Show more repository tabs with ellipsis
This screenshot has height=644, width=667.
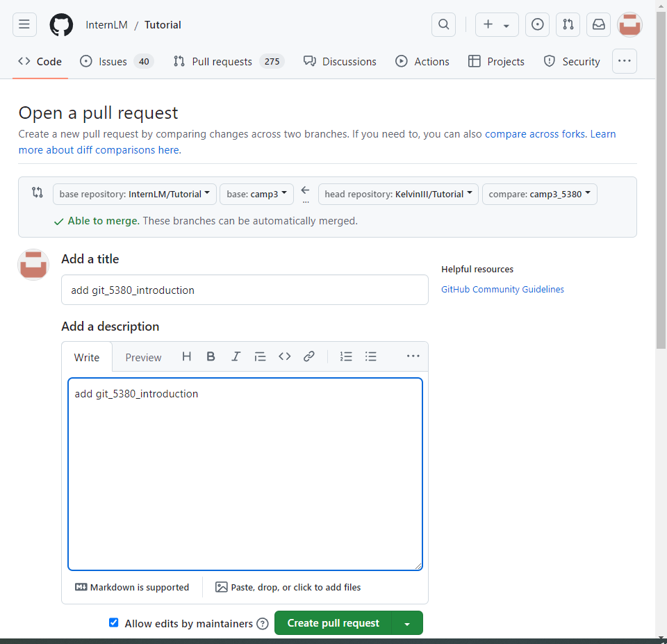(624, 61)
